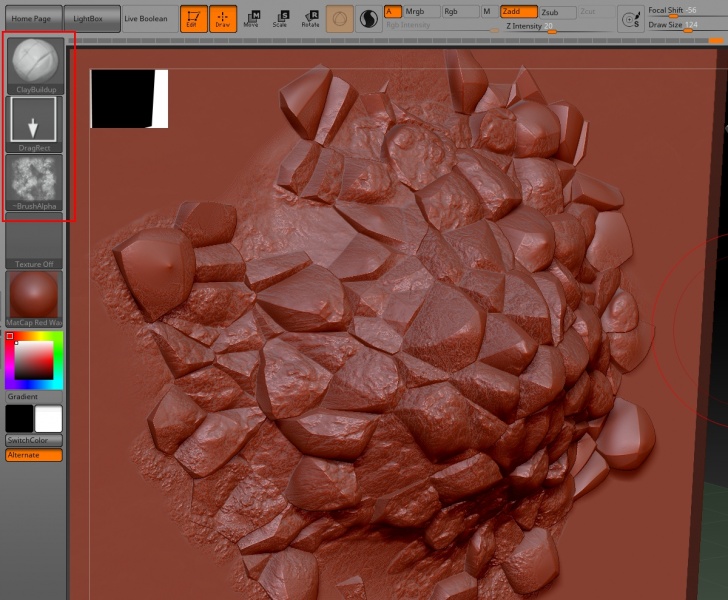Toggle Live Boolean
Image resolution: width=728 pixels, height=600 pixels.
coord(150,19)
